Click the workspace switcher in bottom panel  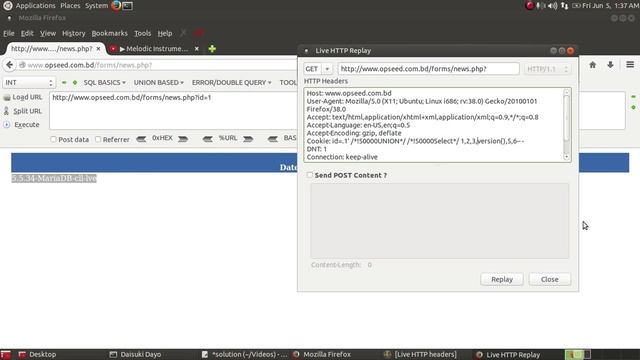coord(578,354)
